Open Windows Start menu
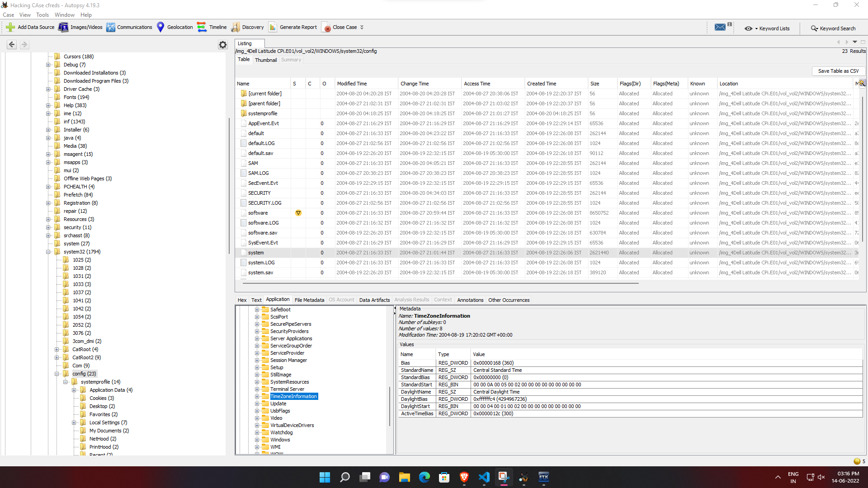This screenshot has height=488, width=868. (325, 477)
